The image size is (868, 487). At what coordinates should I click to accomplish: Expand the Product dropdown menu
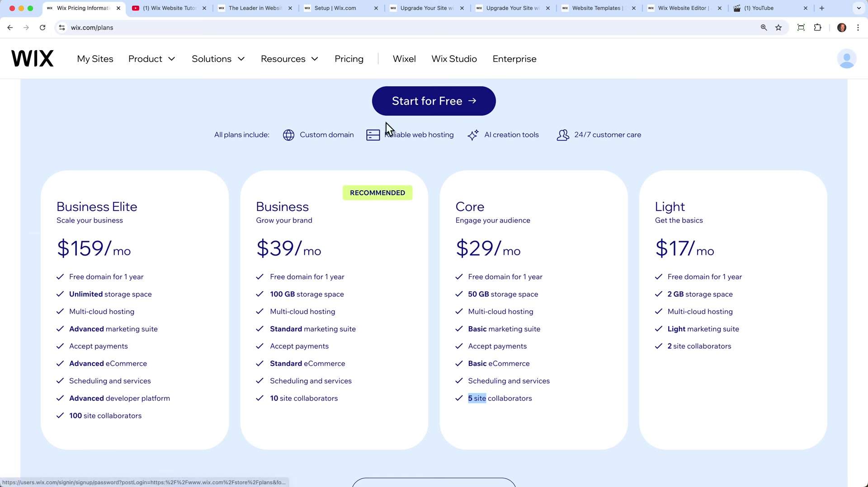pos(152,59)
